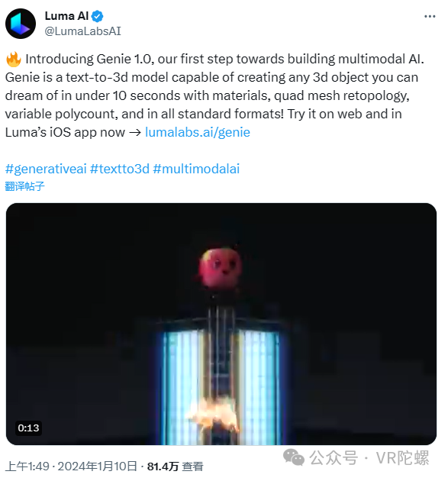Open the @LumaLabsAI handle link

(82, 31)
